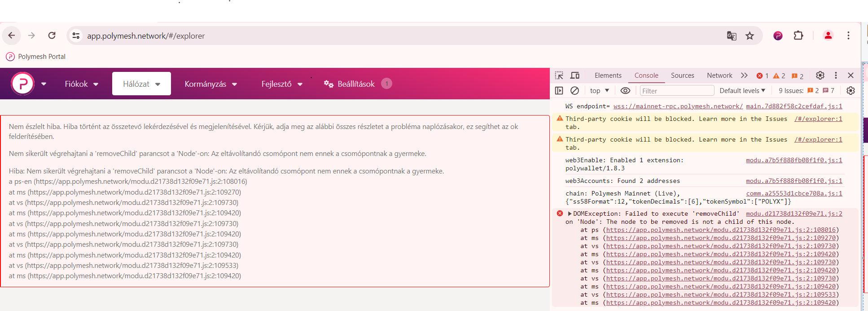Activate the DevTools inspect element picker
The height and width of the screenshot is (311, 868).
tap(559, 76)
